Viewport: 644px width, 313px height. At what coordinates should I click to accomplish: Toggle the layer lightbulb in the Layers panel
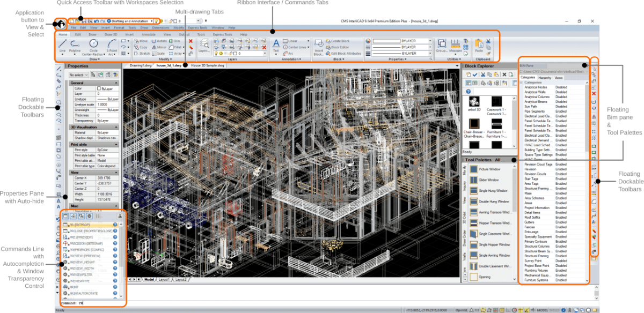216,54
